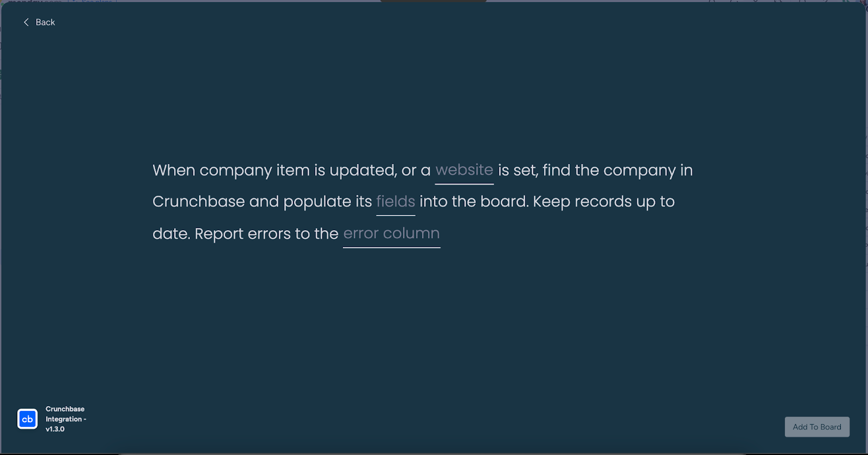
Task: Click the word Crunchbase in the recipe
Action: [x=199, y=202]
